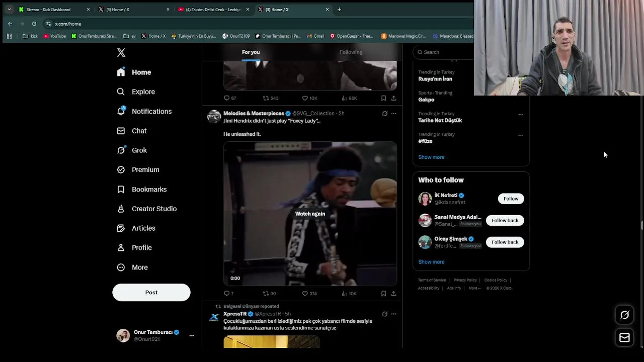The image size is (644, 362).
Task: Open Chat in sidebar
Action: click(132, 131)
